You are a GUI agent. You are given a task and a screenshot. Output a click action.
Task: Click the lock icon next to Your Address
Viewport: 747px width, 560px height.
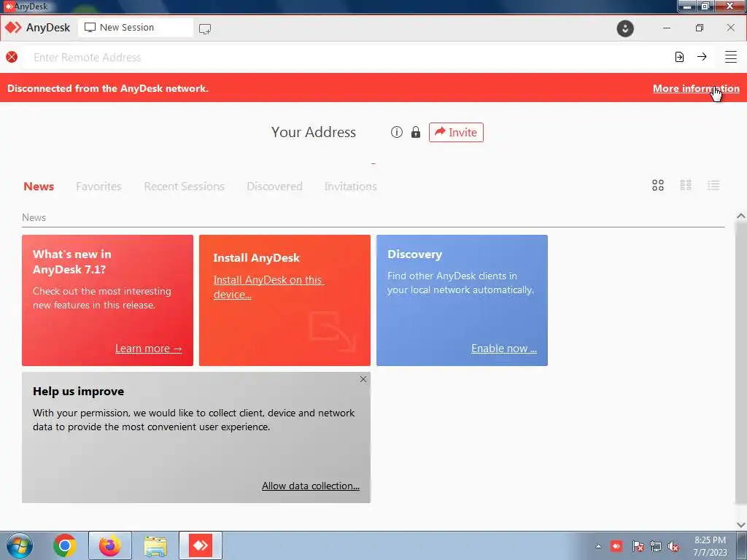click(x=415, y=132)
